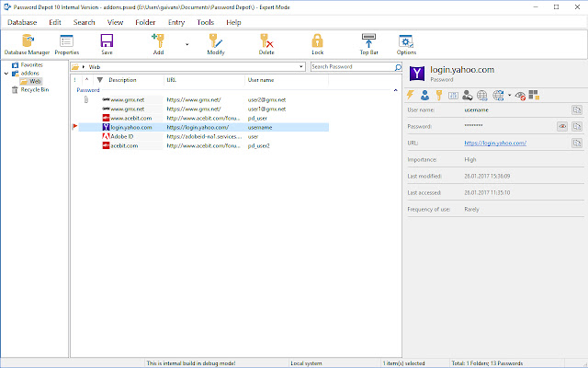
Task: Open the Search menu
Action: click(x=84, y=22)
